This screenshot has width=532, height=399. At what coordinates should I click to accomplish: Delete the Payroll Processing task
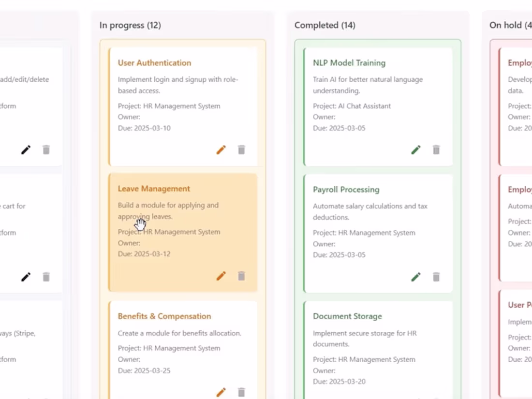coord(436,277)
